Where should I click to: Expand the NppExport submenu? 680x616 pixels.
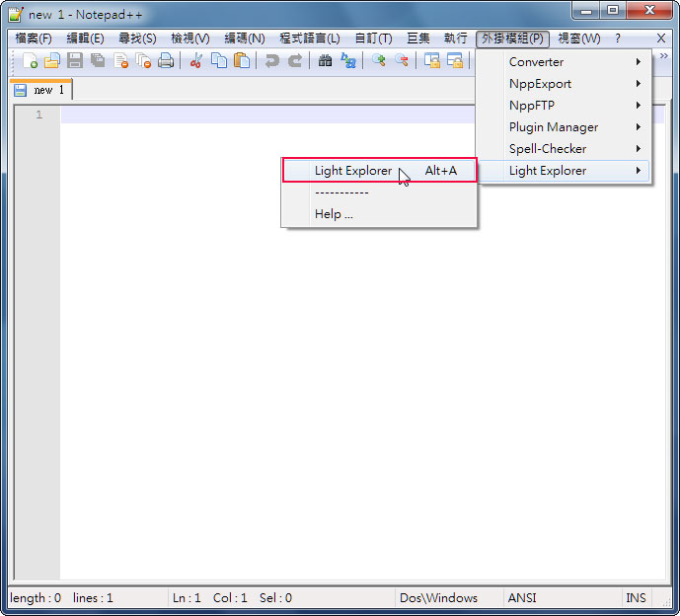point(564,84)
